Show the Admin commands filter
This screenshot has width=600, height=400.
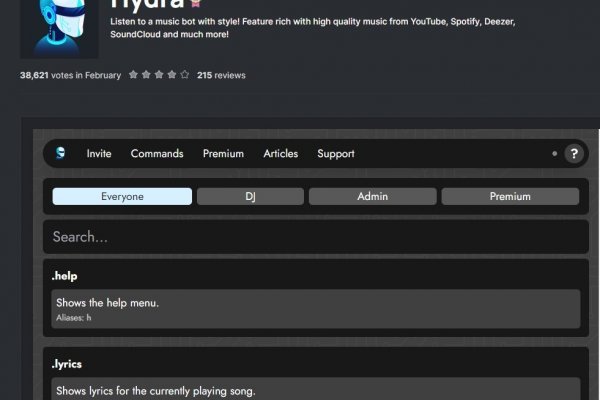372,197
